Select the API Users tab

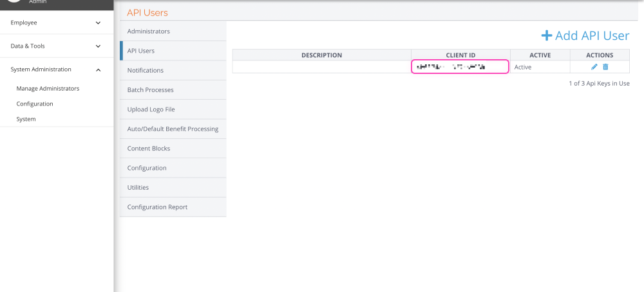tap(141, 51)
